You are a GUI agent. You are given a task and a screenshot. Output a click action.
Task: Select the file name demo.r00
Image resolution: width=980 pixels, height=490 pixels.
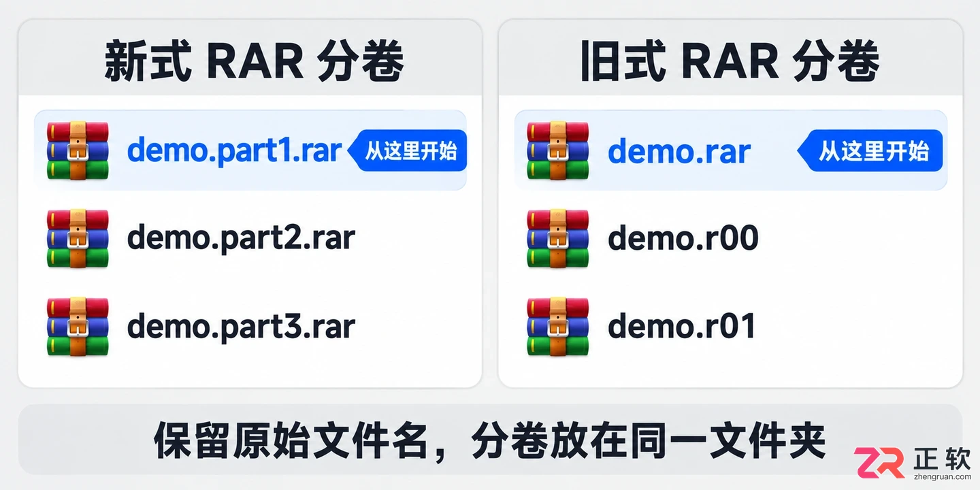(x=683, y=238)
